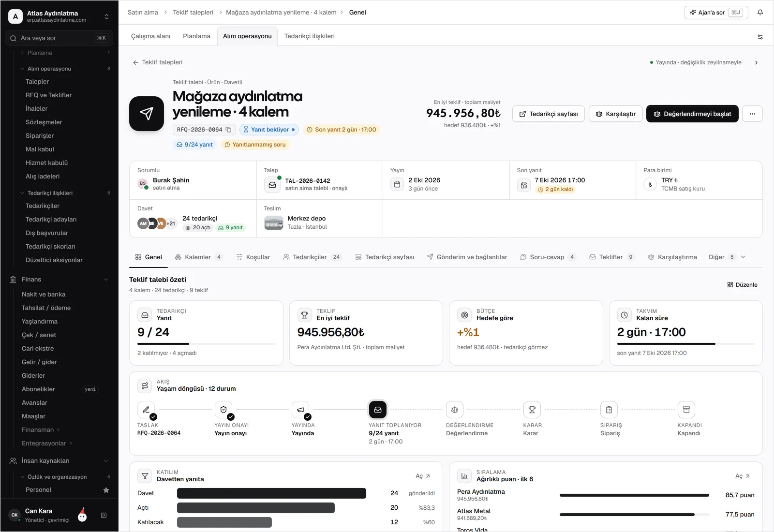The height and width of the screenshot is (532, 774).
Task: Click the Teklif trophy icon card
Action: [305, 315]
